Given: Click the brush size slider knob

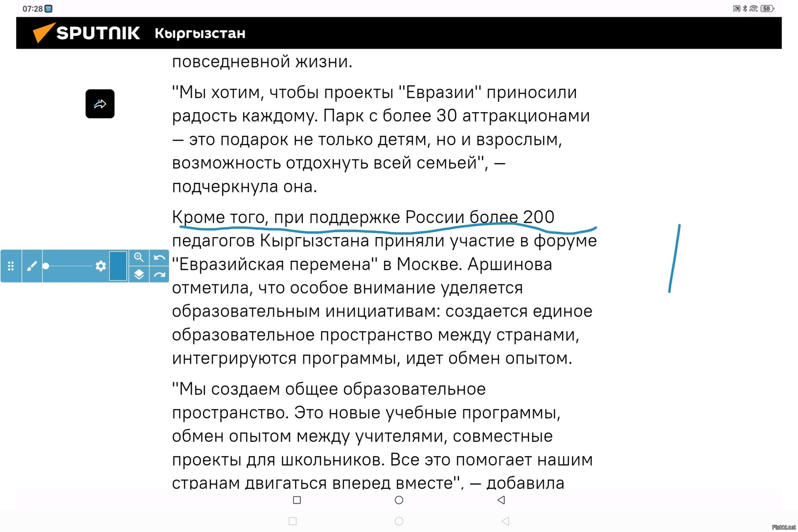Looking at the screenshot, I should 46,266.
